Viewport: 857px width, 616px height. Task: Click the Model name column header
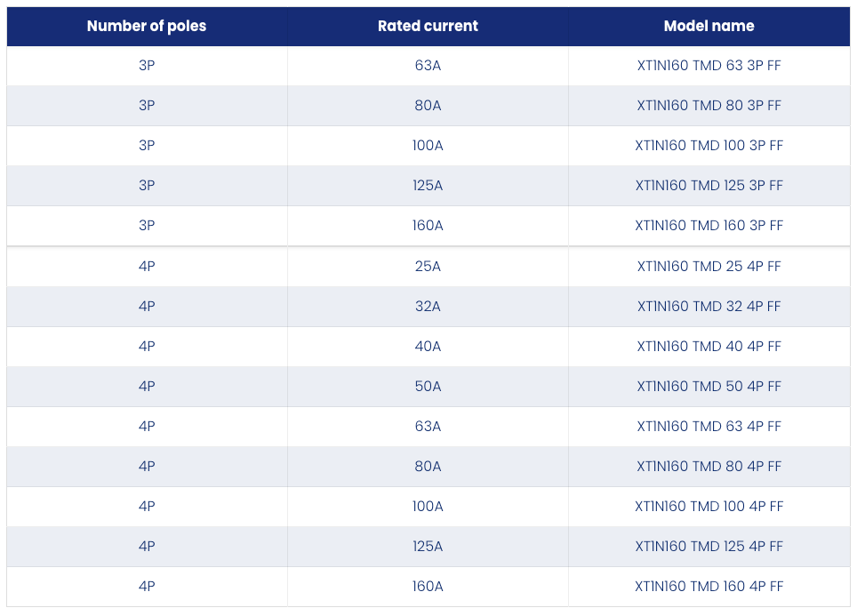pyautogui.click(x=709, y=27)
